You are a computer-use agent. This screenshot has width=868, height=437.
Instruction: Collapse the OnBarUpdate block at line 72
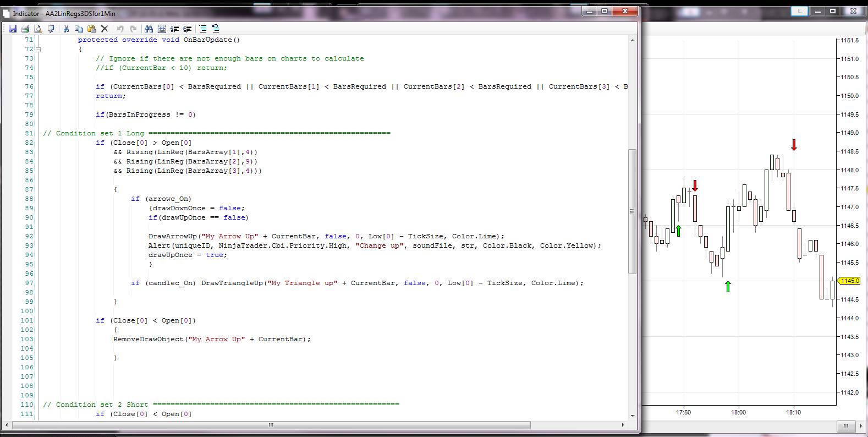(x=38, y=49)
